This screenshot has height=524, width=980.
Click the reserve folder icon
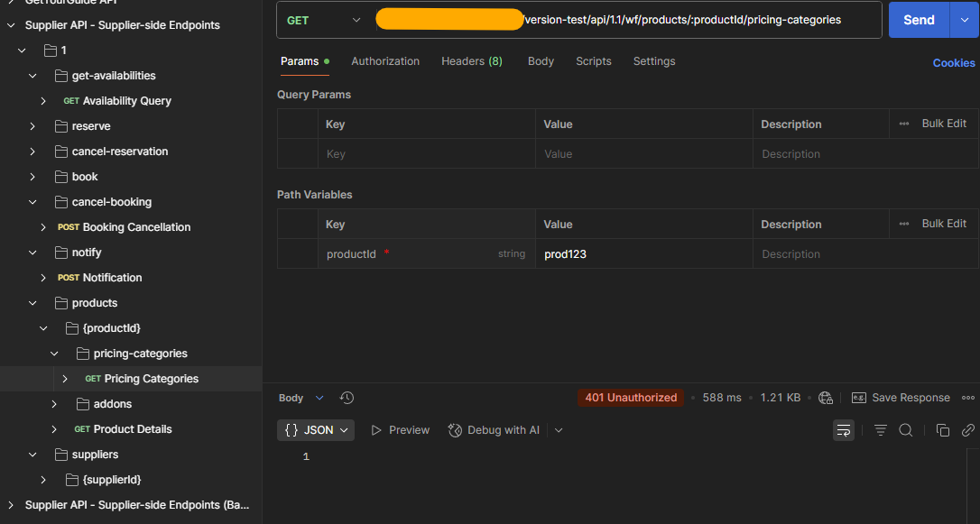pos(61,126)
